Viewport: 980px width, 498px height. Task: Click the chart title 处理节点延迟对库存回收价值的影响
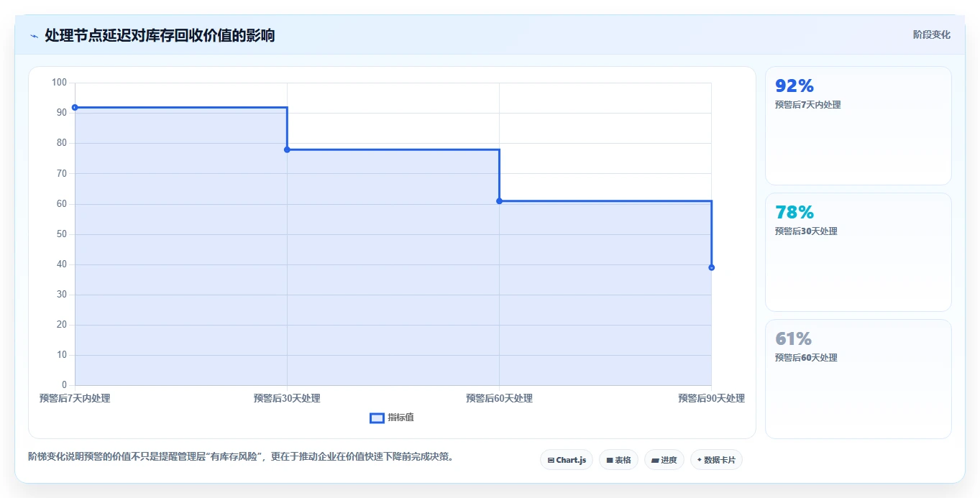pos(160,35)
